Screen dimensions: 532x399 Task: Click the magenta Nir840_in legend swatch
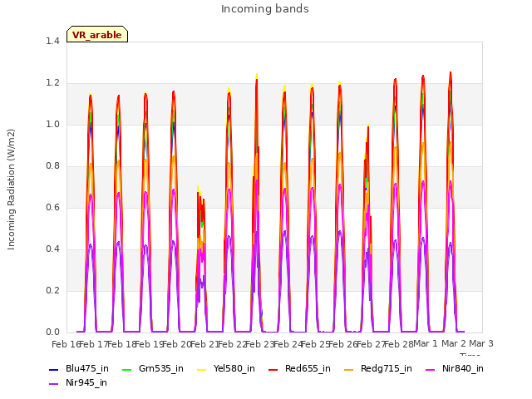(x=431, y=369)
